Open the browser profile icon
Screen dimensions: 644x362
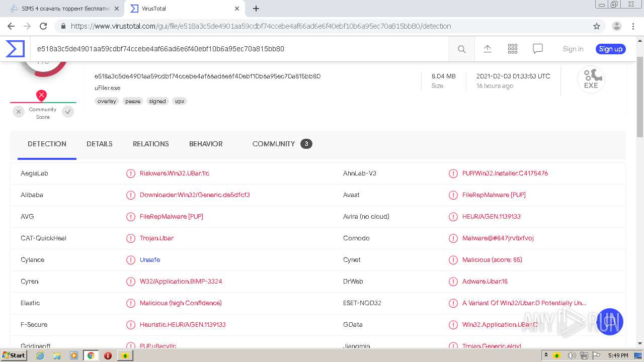(x=616, y=26)
